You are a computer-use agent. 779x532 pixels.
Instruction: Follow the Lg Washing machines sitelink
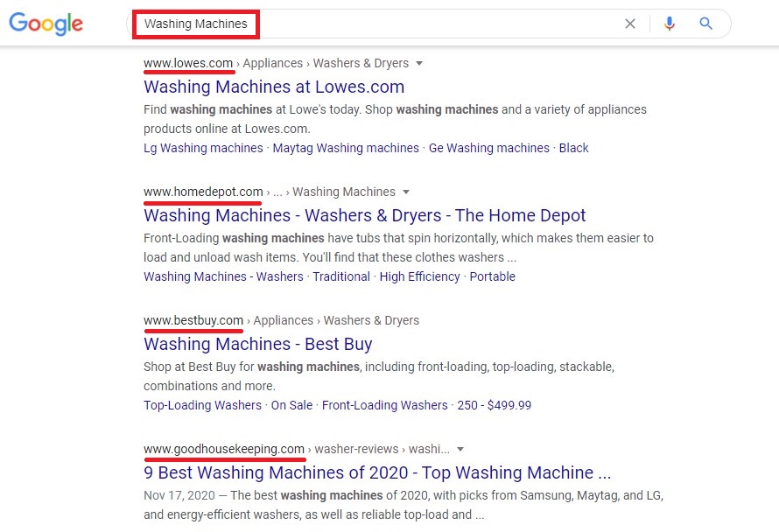[203, 148]
